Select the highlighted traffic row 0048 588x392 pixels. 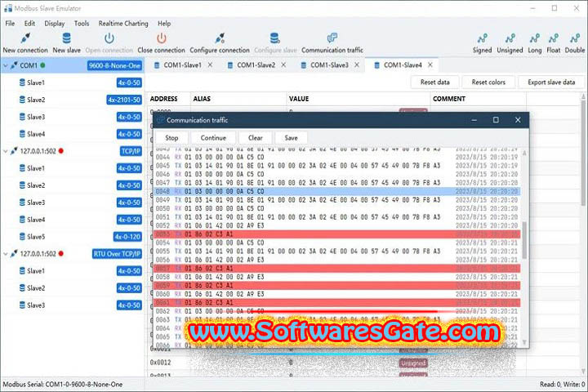point(337,191)
